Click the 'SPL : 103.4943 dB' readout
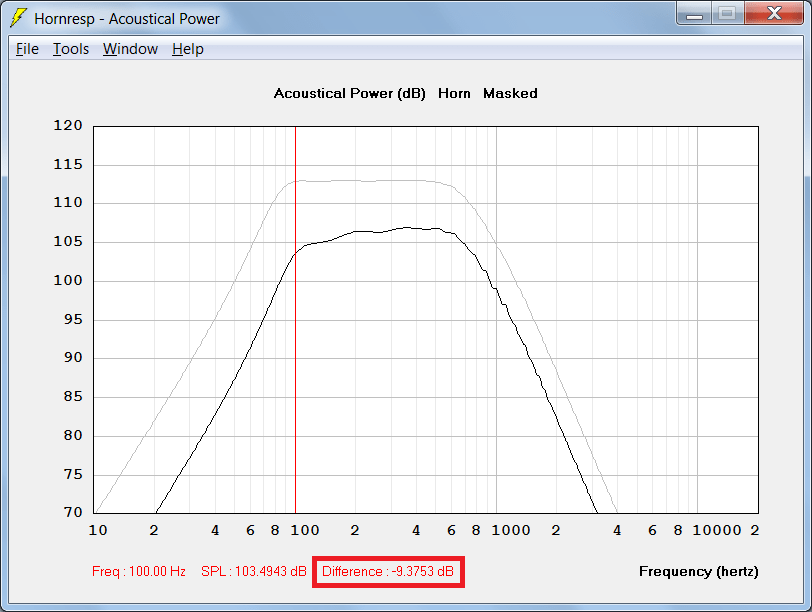The height and width of the screenshot is (612, 812). 254,572
